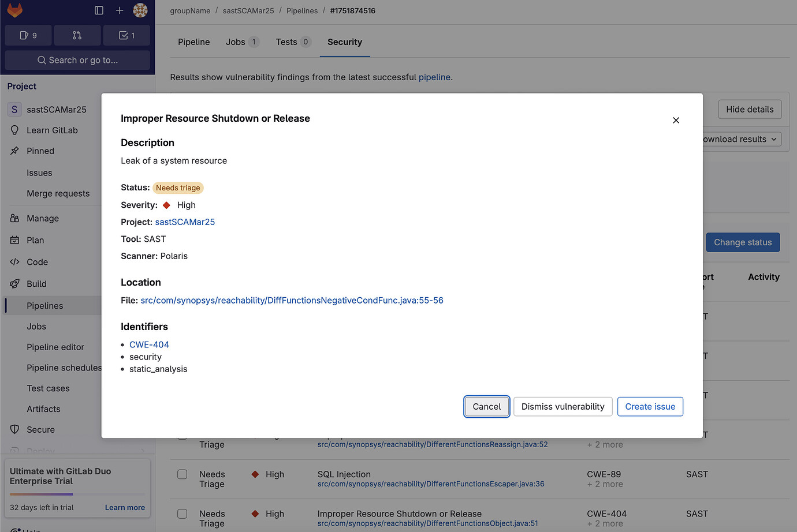Screen dimensions: 797x532
Task: Switch to the Jobs tab
Action: (x=243, y=42)
